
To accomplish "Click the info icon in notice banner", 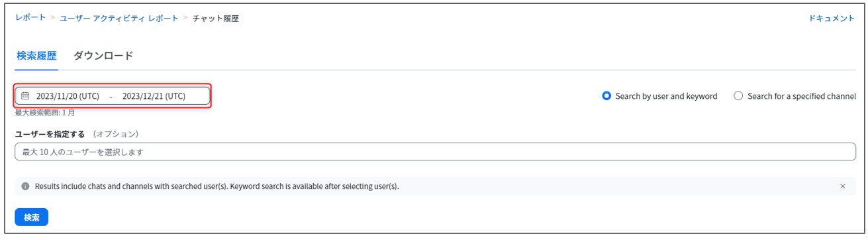I will pos(25,186).
